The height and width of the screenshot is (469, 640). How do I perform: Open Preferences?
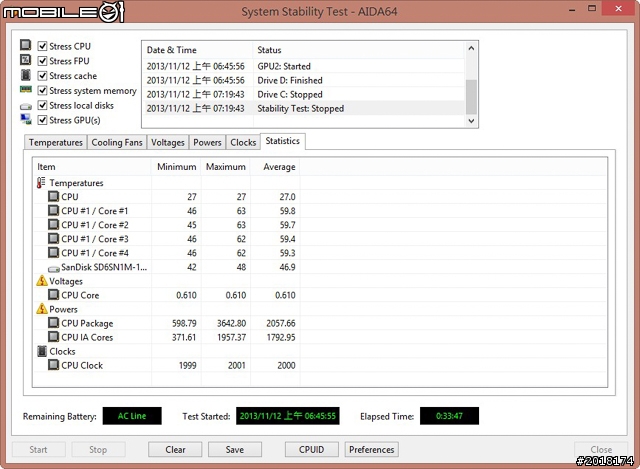coord(371,449)
